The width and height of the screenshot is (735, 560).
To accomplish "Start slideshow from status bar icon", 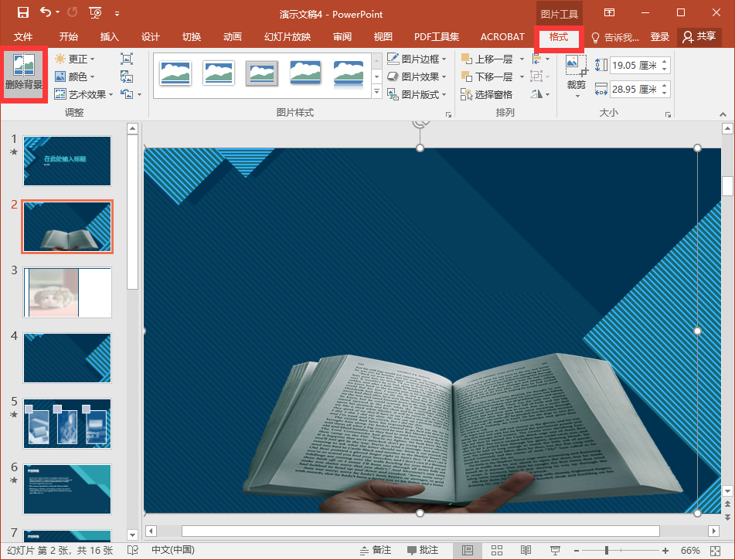I will (x=555, y=550).
